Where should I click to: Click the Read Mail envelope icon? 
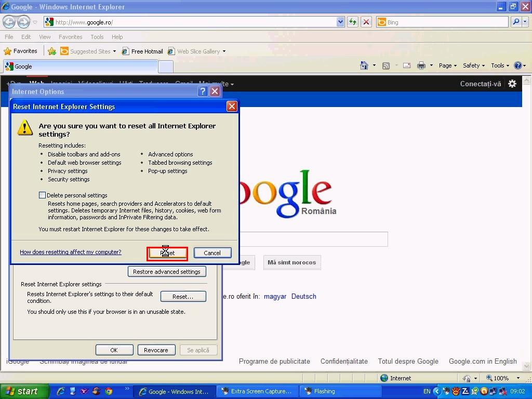(x=406, y=65)
